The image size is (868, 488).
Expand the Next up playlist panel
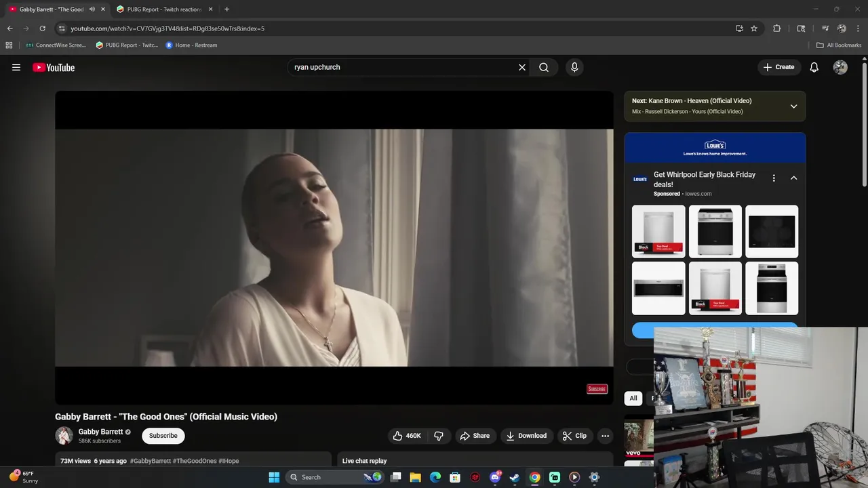793,106
